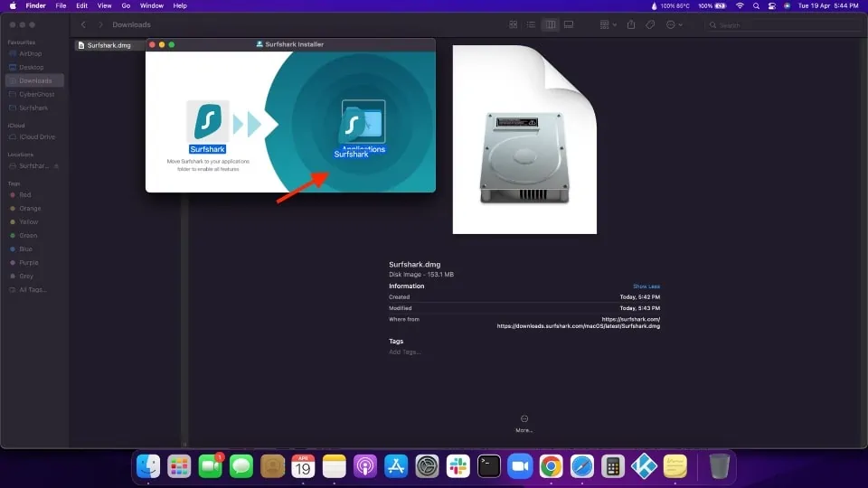Viewport: 868px width, 488px height.
Task: Select CyberGhost in Finder sidebar
Action: click(34, 95)
